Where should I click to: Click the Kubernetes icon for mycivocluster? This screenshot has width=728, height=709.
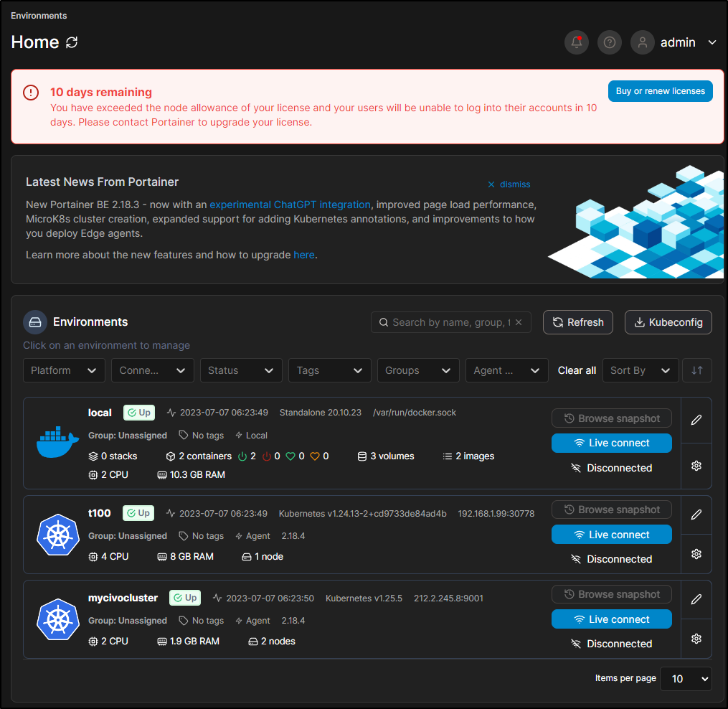[x=58, y=620]
